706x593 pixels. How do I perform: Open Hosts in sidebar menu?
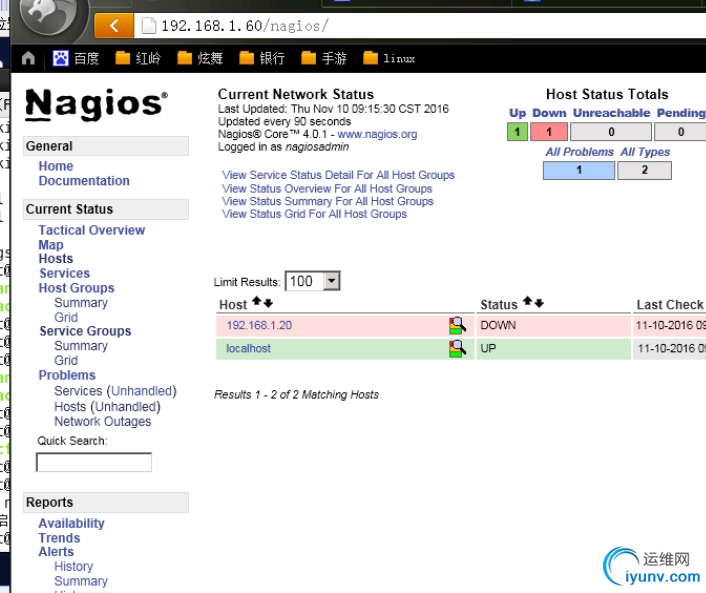coord(56,259)
